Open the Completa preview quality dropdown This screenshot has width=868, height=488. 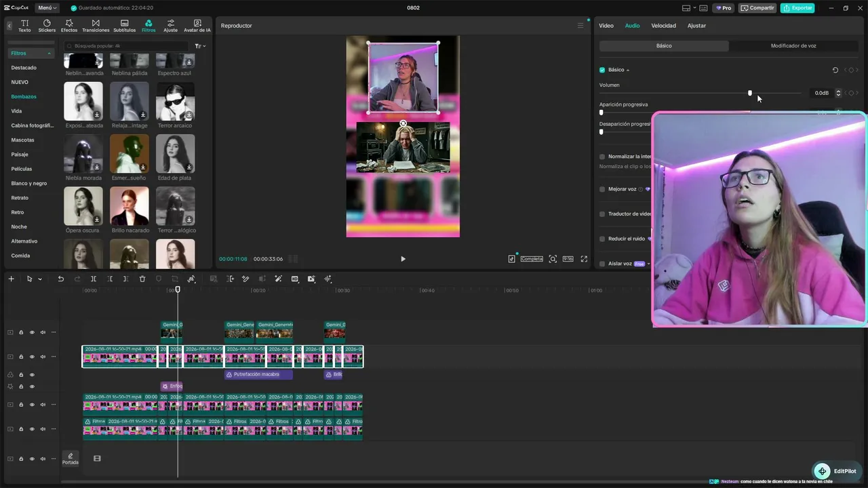point(532,259)
